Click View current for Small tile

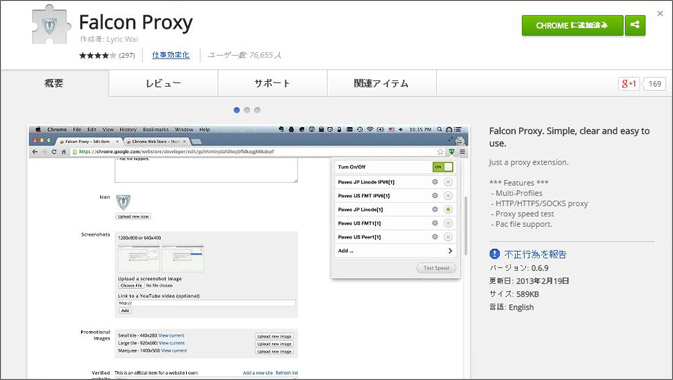click(171, 335)
